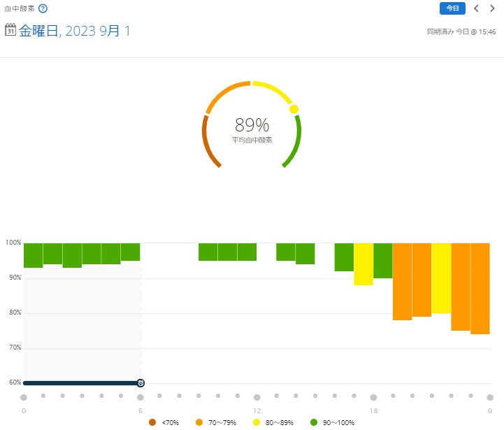Click the last orange bar on chart
Image resolution: width=504 pixels, height=430 pixels.
point(480,288)
